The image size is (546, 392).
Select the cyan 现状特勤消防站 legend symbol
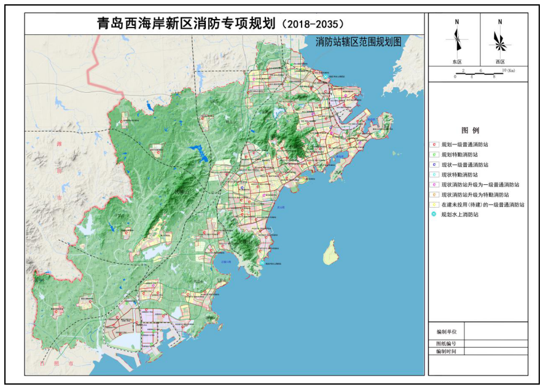click(x=434, y=174)
